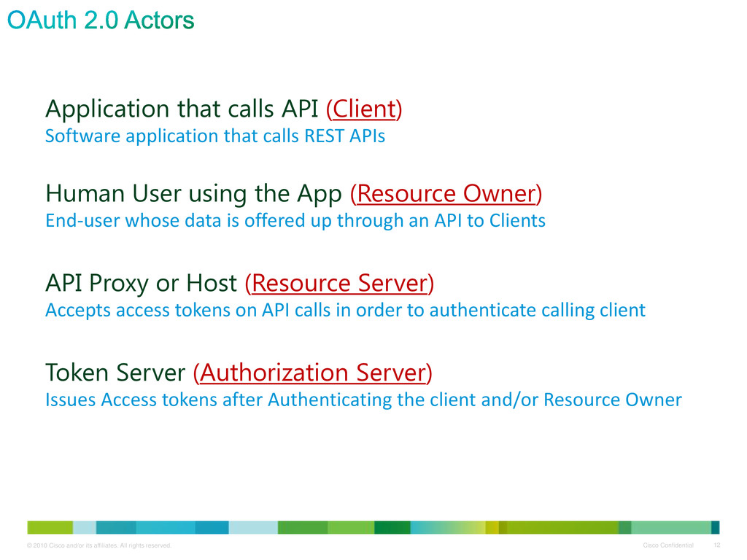The width and height of the screenshot is (747, 560).
Task: Select the text 'API Proxy or Host'
Action: click(x=141, y=284)
